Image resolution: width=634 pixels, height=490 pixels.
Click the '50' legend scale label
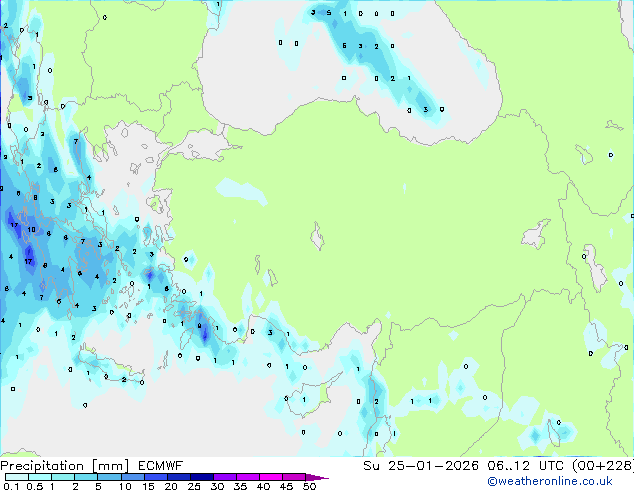(309, 486)
